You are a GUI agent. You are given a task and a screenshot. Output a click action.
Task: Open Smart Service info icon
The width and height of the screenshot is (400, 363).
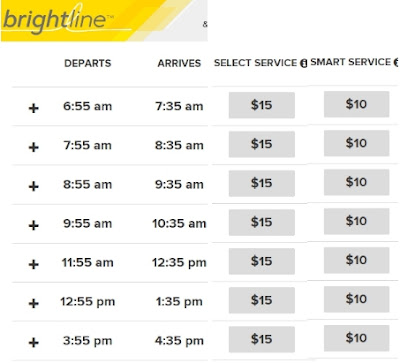point(396,62)
